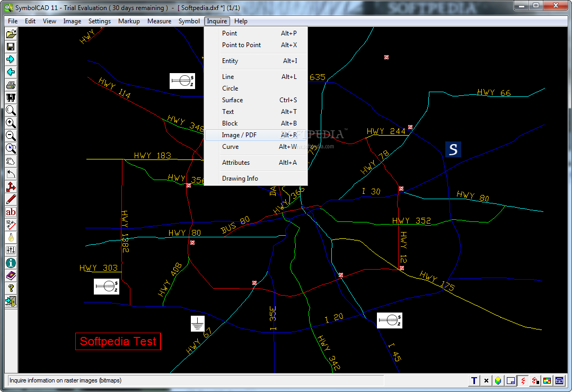Click the HWY 352 label on map
Image resolution: width=572 pixels, height=392 pixels.
click(x=411, y=220)
